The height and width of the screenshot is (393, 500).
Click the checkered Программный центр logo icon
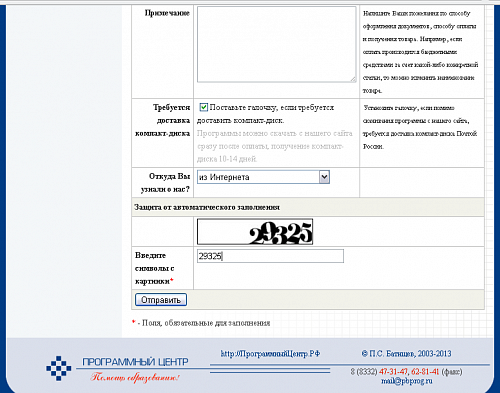click(x=59, y=368)
